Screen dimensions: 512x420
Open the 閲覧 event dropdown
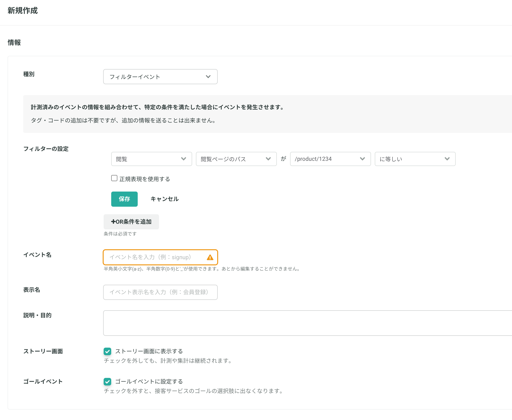point(152,159)
